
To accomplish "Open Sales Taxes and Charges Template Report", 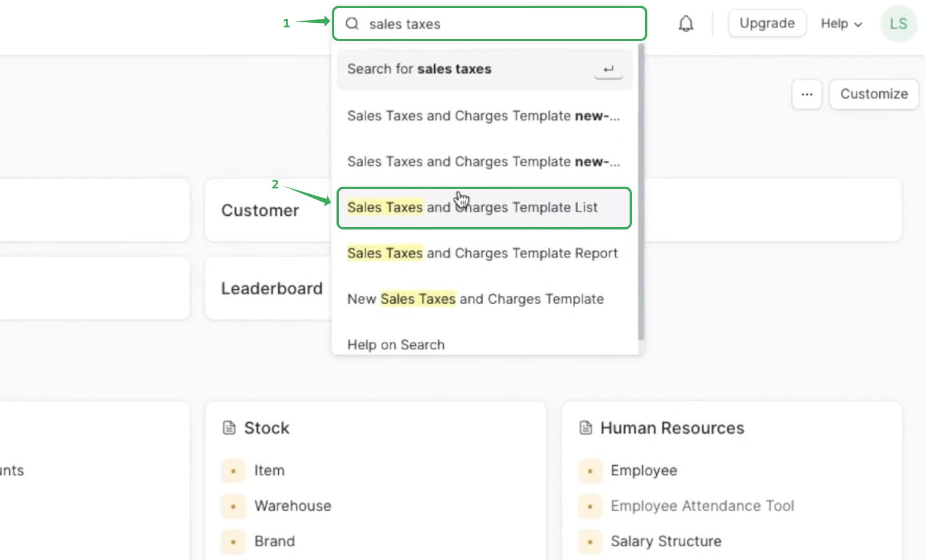I will coord(482,253).
